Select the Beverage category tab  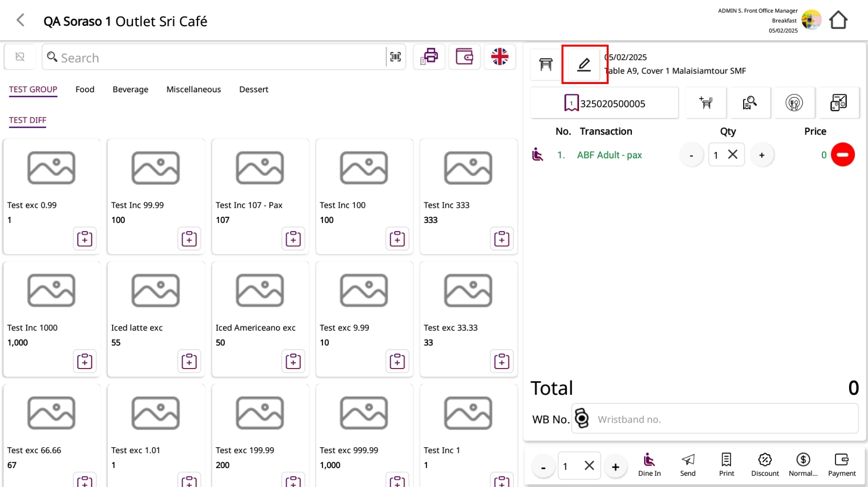pos(130,89)
